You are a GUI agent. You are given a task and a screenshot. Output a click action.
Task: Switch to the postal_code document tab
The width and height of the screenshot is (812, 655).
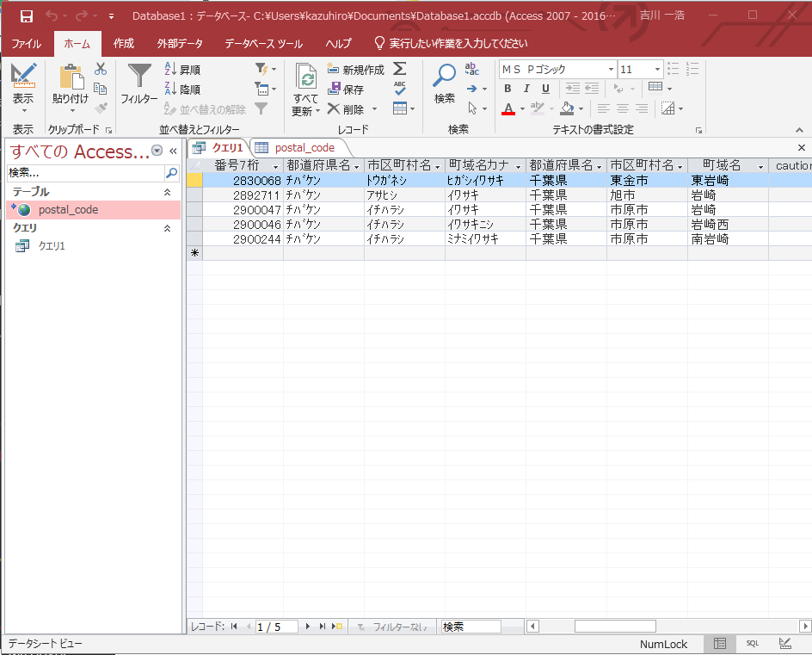[x=304, y=147]
